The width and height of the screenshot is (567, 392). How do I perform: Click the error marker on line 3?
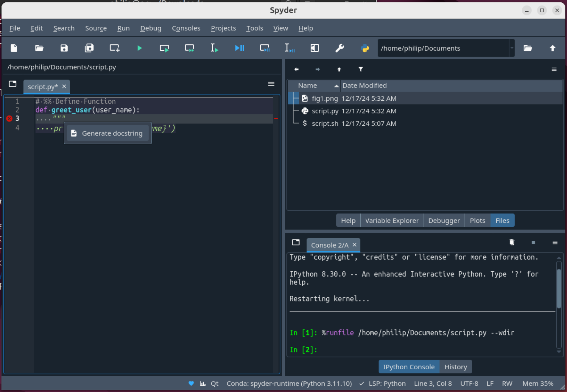[x=9, y=119]
